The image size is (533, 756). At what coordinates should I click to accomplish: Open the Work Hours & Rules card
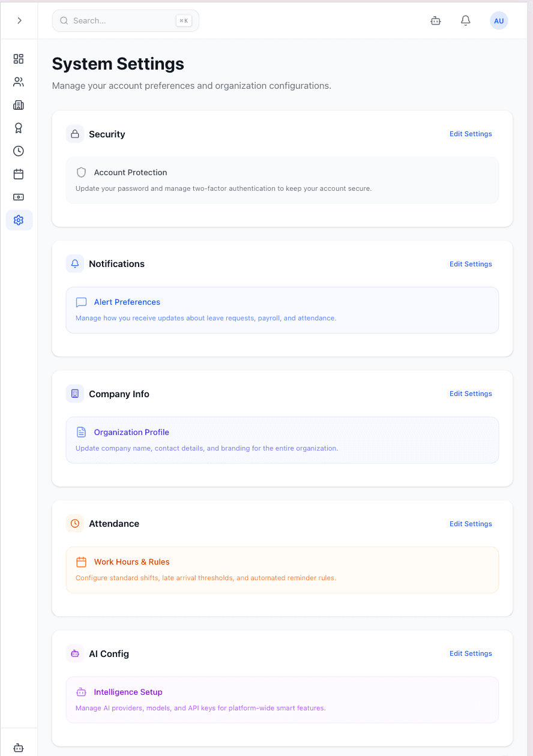click(282, 569)
